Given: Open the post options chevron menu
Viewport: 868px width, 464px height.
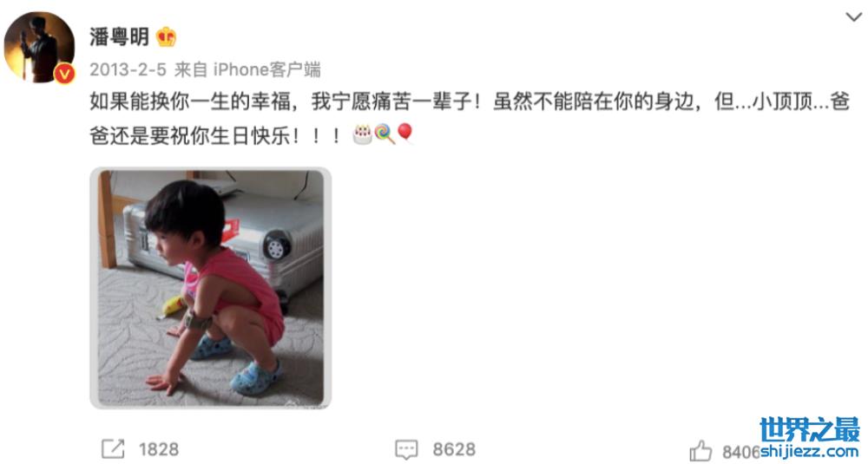Looking at the screenshot, I should point(853,17).
